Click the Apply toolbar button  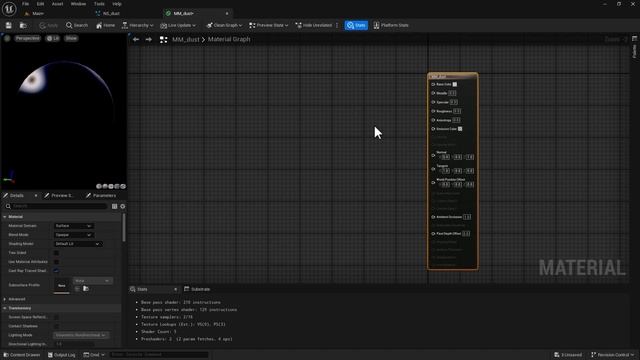pyautogui.click(x=49, y=25)
